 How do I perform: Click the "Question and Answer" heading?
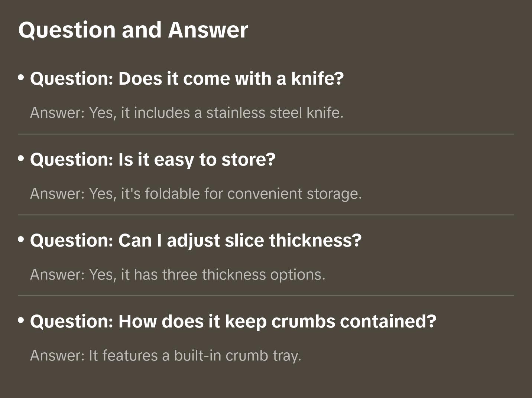(x=133, y=30)
